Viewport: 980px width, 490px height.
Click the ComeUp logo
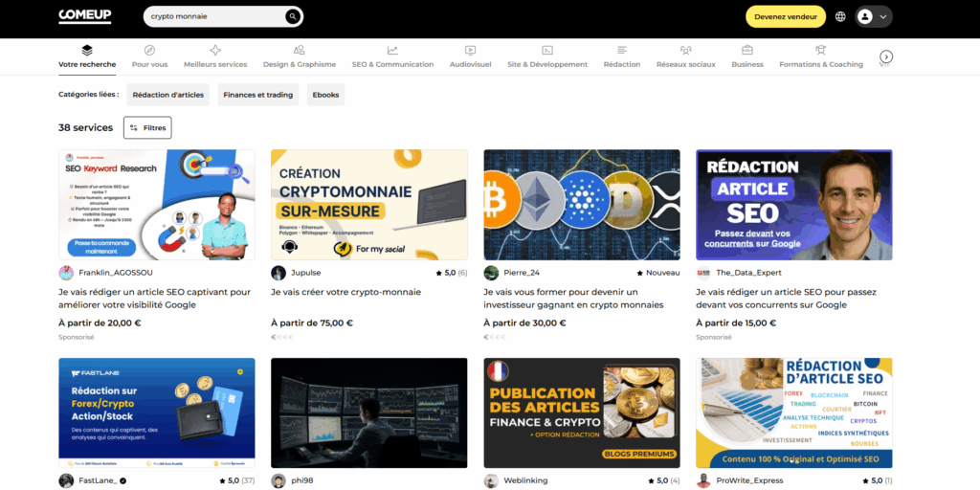(x=85, y=16)
